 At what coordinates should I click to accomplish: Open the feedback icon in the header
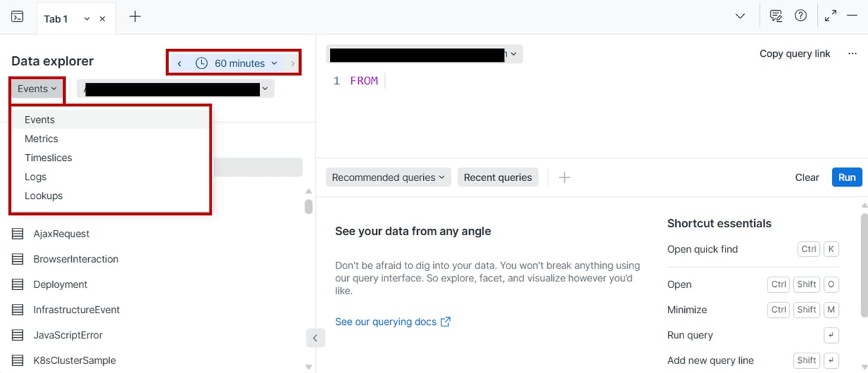pos(776,16)
